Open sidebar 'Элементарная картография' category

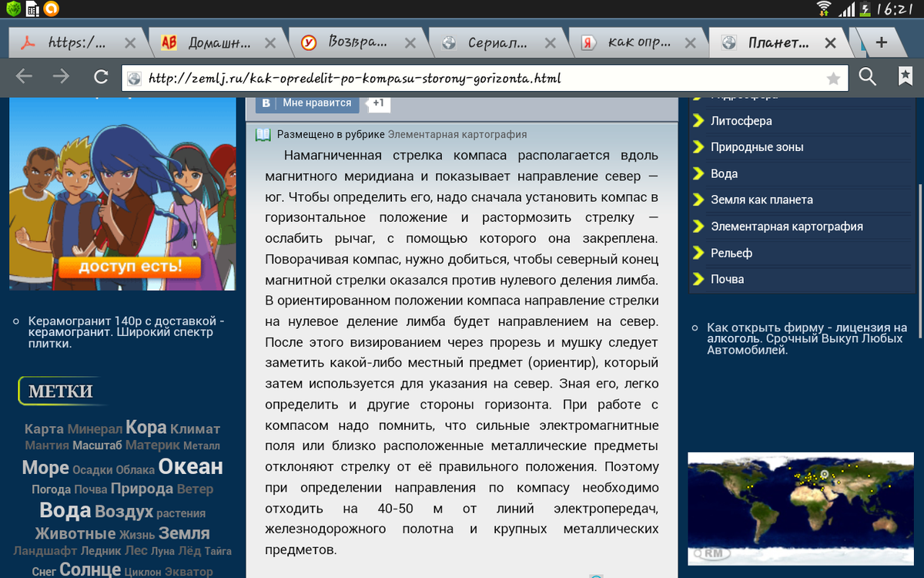click(786, 227)
